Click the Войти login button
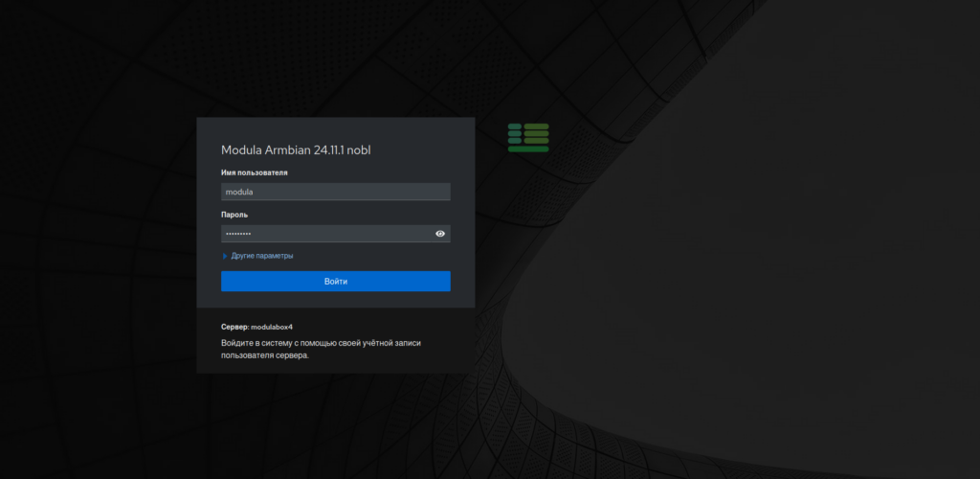Viewport: 980px width, 479px height. click(336, 282)
